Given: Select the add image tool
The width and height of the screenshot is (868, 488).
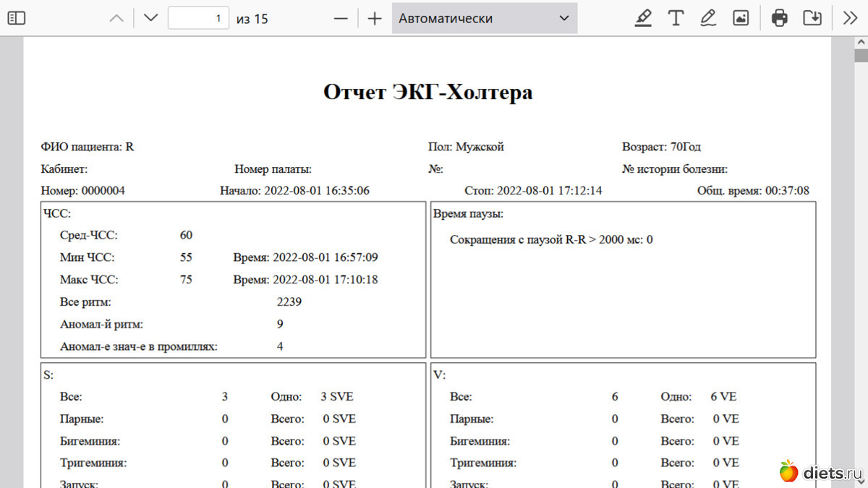Looking at the screenshot, I should (x=741, y=18).
